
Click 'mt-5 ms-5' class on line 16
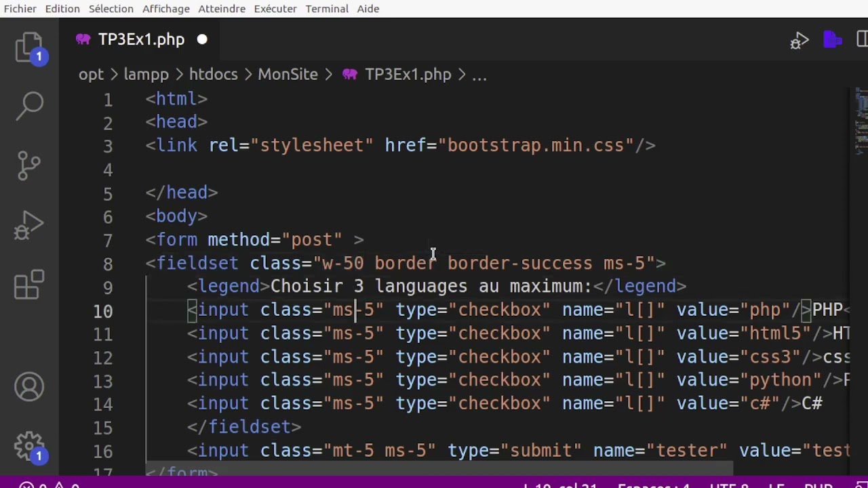(x=380, y=451)
